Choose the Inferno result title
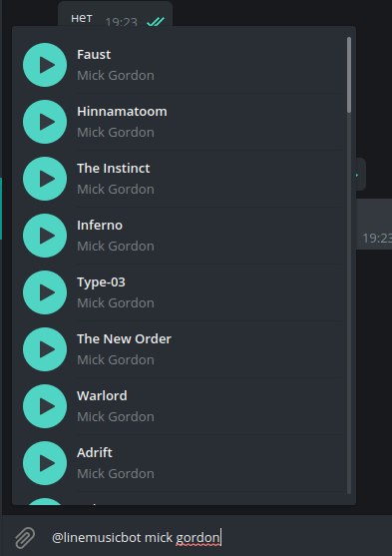Viewport: 392px width, 556px height. point(100,226)
